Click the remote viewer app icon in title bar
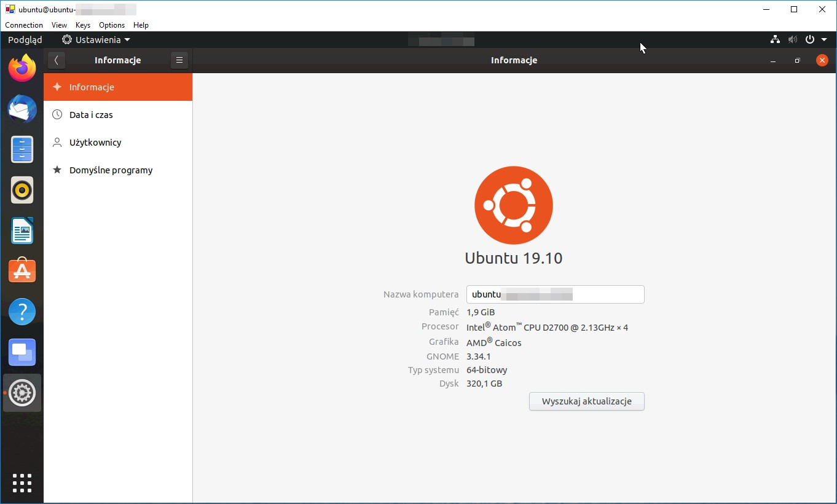The image size is (837, 504). [10, 9]
